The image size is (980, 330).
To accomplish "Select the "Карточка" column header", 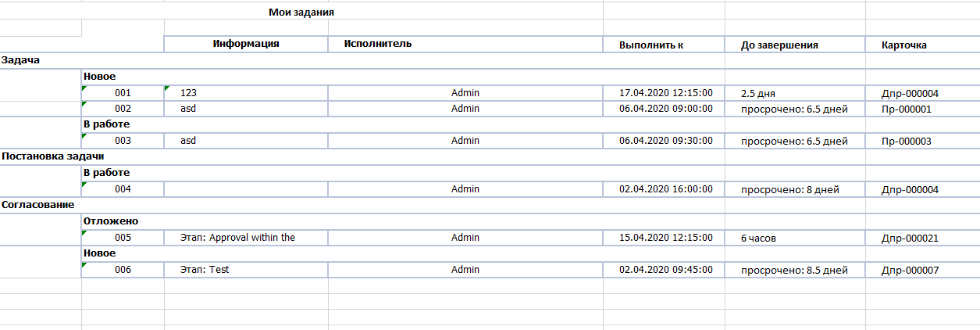I will (903, 45).
